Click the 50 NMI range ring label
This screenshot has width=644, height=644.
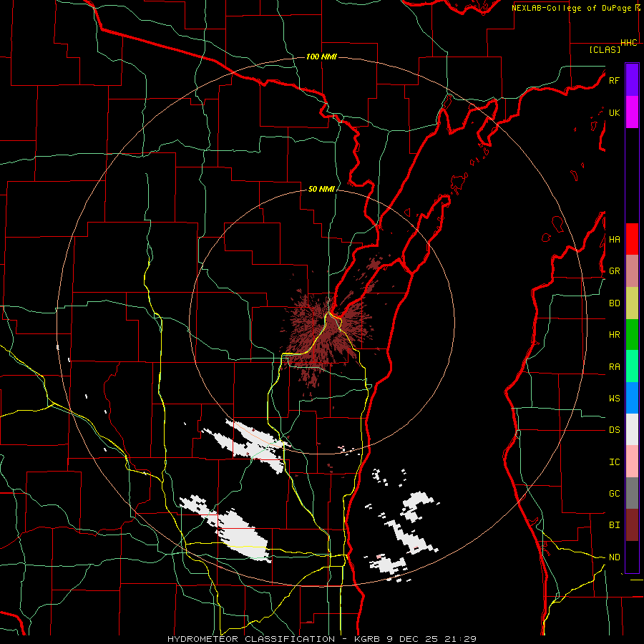pos(321,189)
